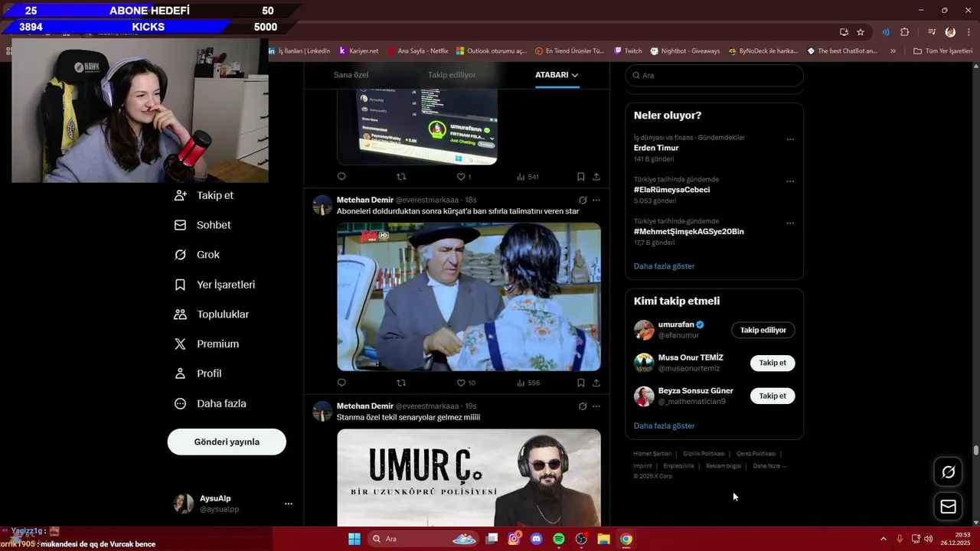
Task: Open the Erden Timur trend
Action: (656, 148)
